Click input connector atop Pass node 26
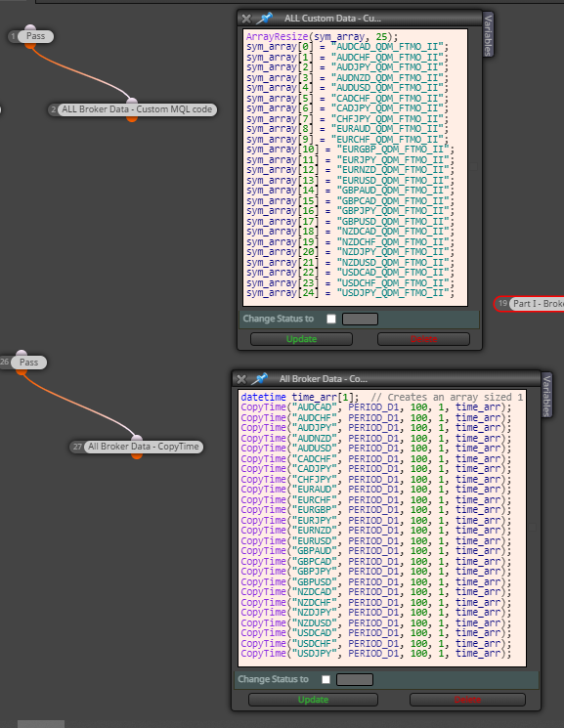Image resolution: width=564 pixels, height=728 pixels. (x=22, y=354)
